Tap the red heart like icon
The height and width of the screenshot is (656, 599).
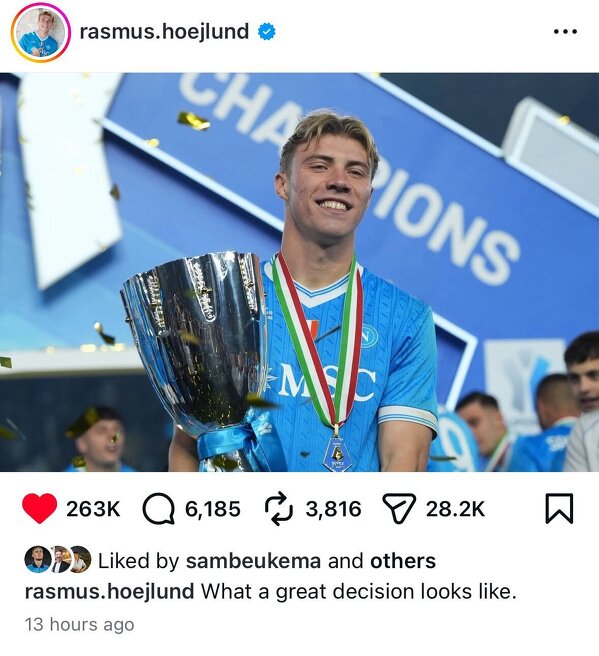point(40,509)
